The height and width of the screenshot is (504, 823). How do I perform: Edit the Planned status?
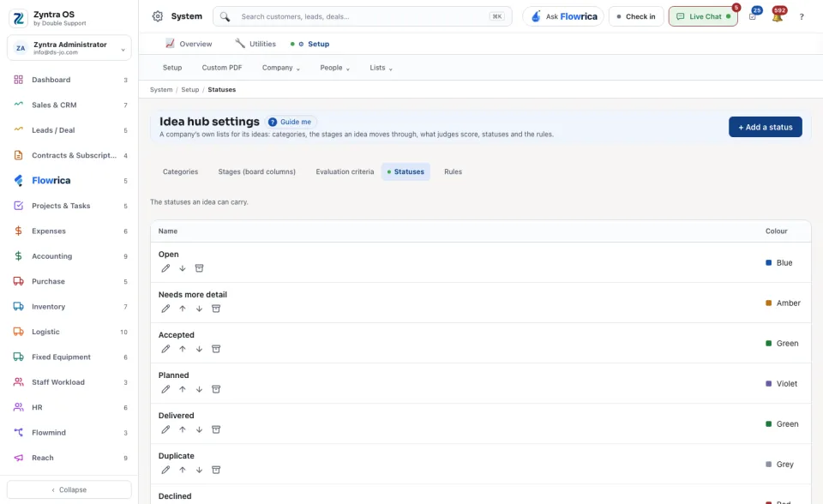[165, 389]
